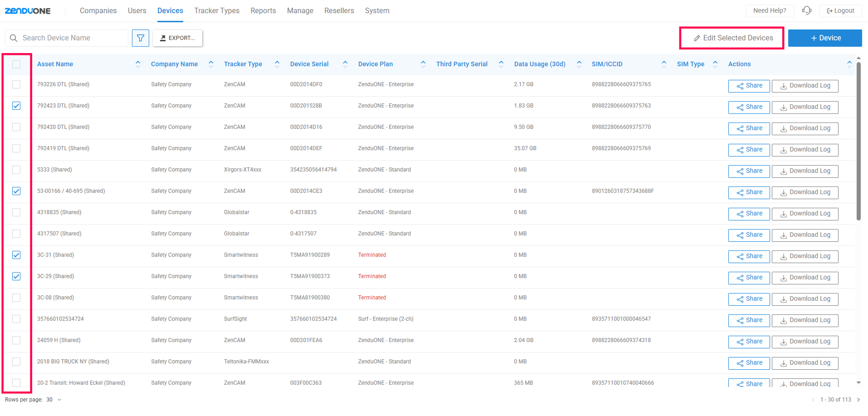The width and height of the screenshot is (868, 416).
Task: Click the table vertical scrollbar
Action: (x=858, y=141)
